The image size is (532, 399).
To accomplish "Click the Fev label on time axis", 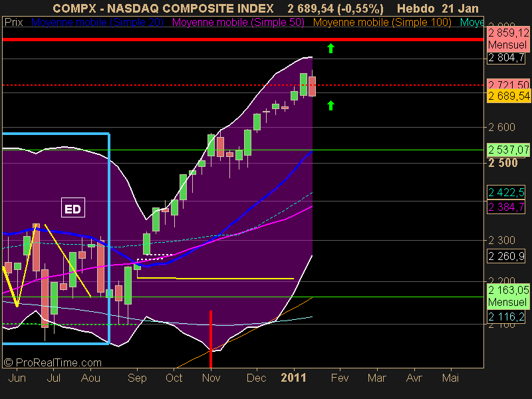I will pos(340,378).
